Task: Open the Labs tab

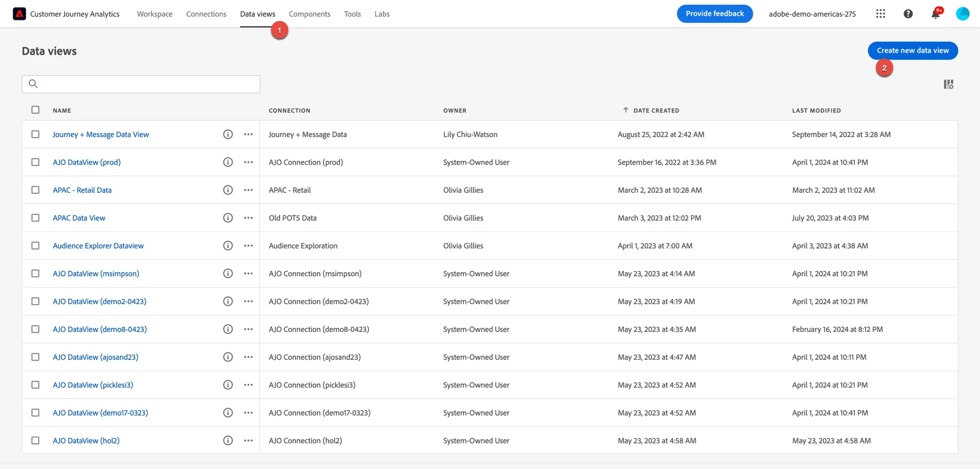Action: 382,14
